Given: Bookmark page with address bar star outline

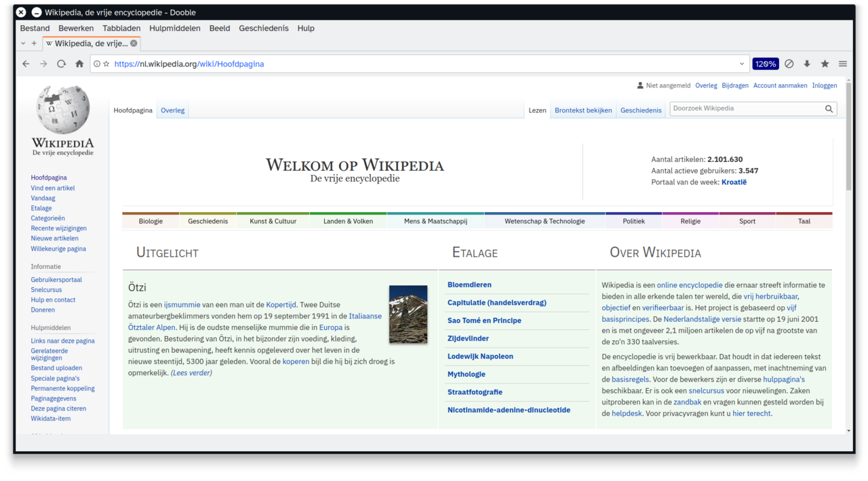Looking at the screenshot, I should [106, 64].
